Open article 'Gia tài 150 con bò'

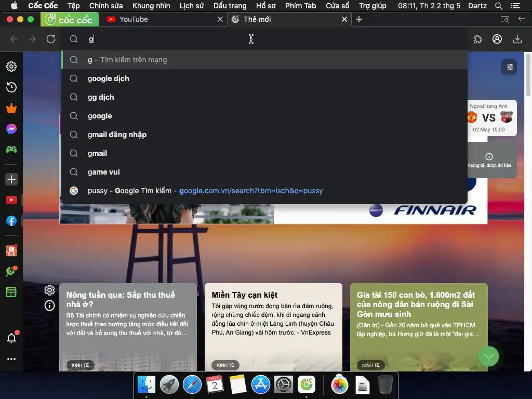(x=419, y=327)
